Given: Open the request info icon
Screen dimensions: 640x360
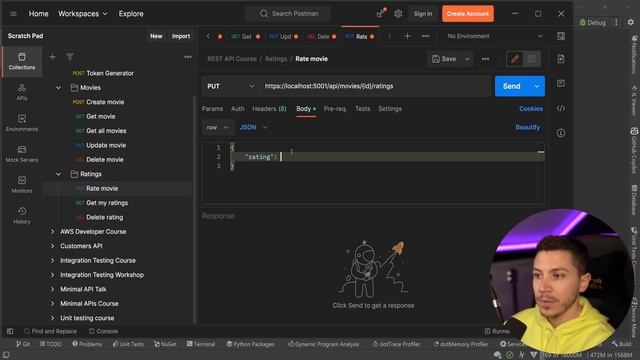Looking at the screenshot, I should pyautogui.click(x=561, y=133).
